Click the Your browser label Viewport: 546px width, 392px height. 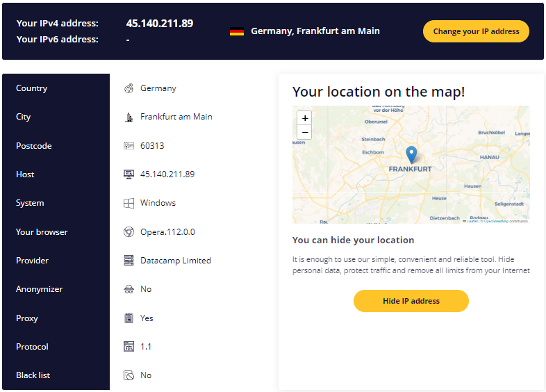point(42,231)
